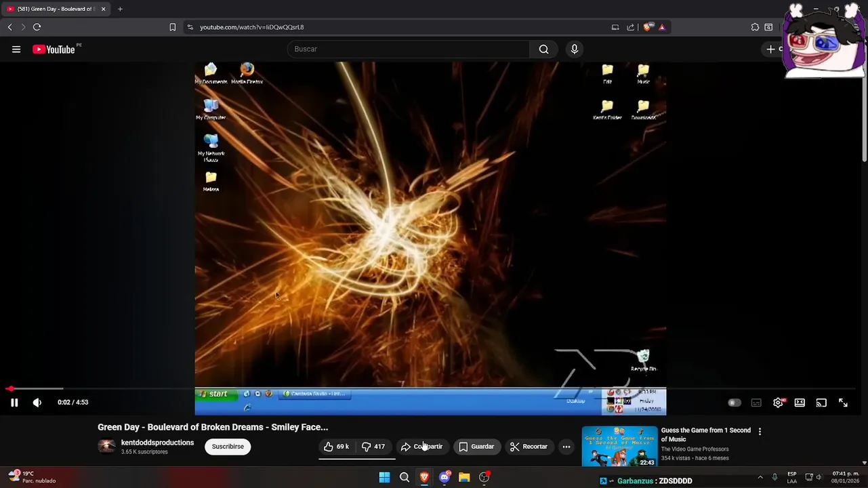
Task: Click the address bar URL
Action: coord(252,27)
